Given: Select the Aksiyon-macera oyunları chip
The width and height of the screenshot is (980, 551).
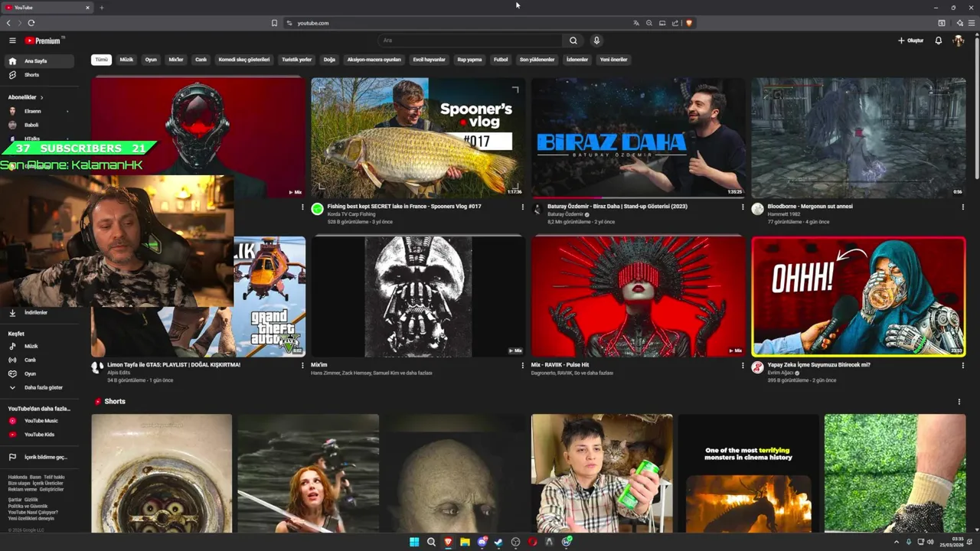Looking at the screenshot, I should point(374,59).
